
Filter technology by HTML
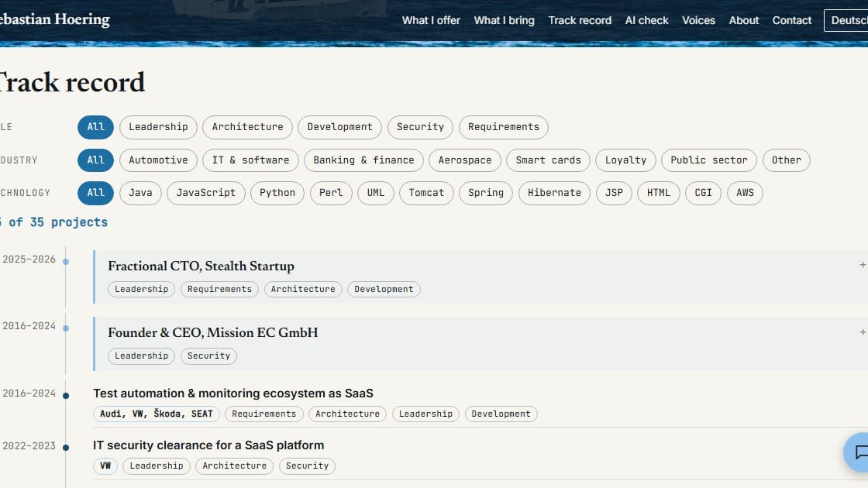[659, 193]
